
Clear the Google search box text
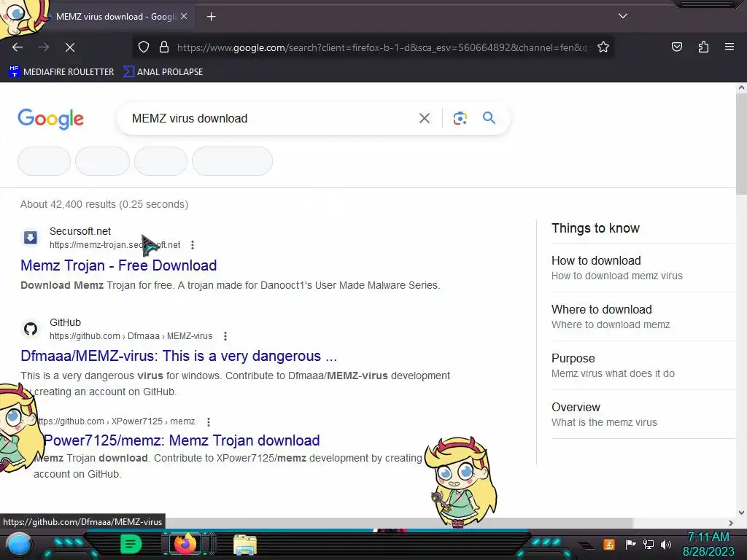click(424, 118)
